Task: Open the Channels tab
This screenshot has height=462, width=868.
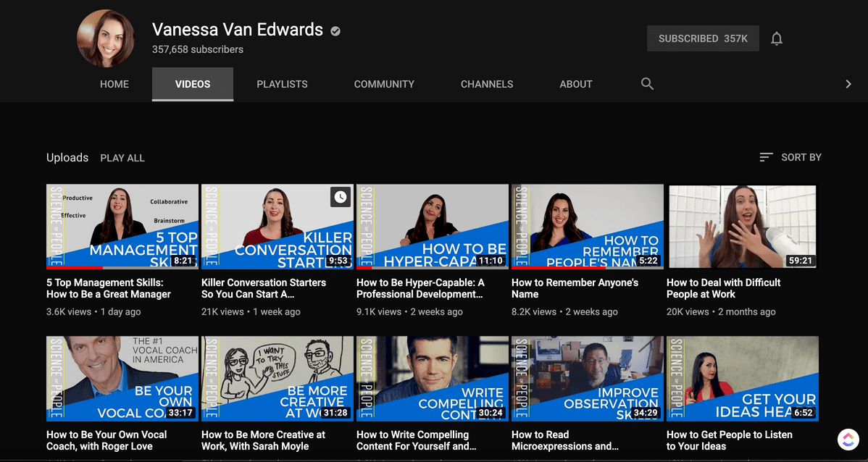Action: [x=487, y=84]
